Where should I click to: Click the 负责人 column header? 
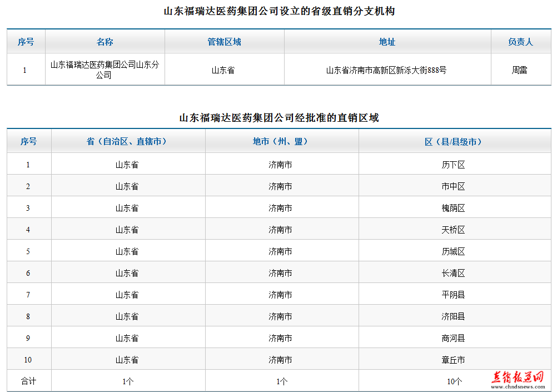pyautogui.click(x=520, y=42)
